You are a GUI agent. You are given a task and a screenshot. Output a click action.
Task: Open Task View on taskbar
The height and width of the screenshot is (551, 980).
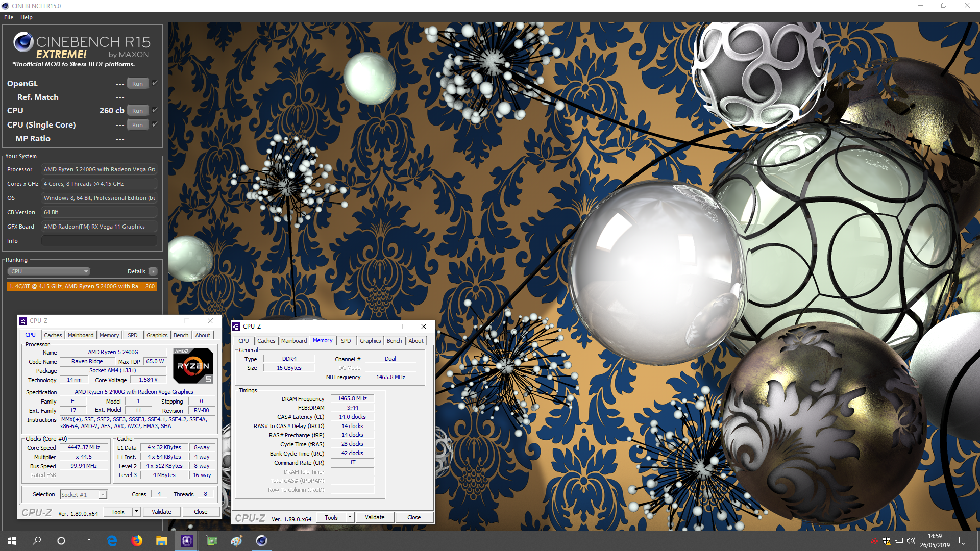86,541
